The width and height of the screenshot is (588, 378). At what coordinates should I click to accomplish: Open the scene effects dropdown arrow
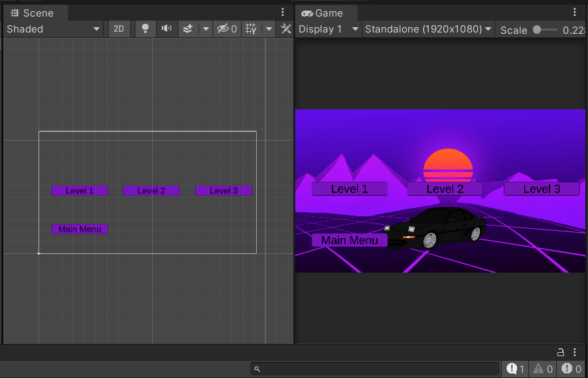click(205, 29)
